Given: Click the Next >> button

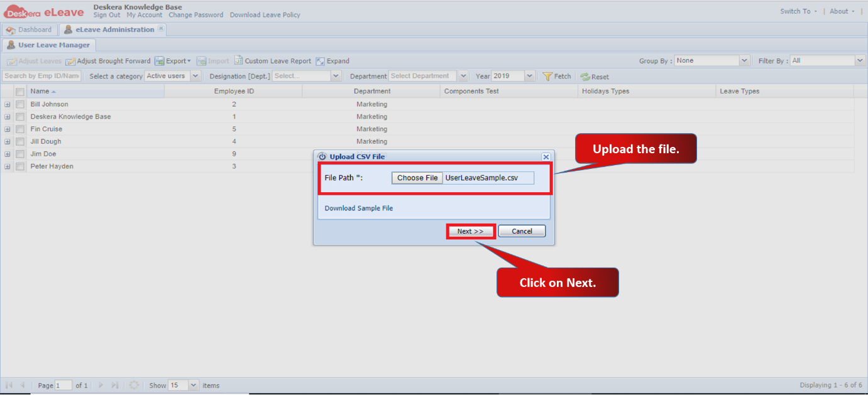Looking at the screenshot, I should (x=471, y=231).
